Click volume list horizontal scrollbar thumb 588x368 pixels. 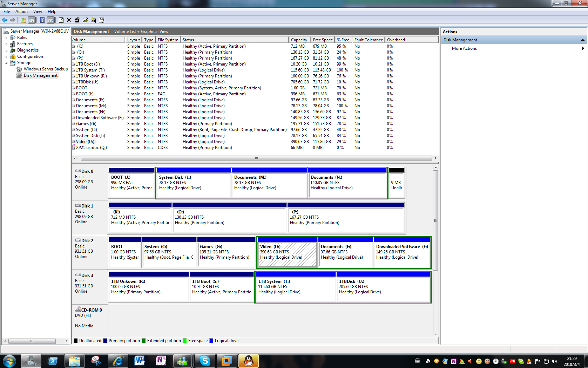pyautogui.click(x=256, y=158)
